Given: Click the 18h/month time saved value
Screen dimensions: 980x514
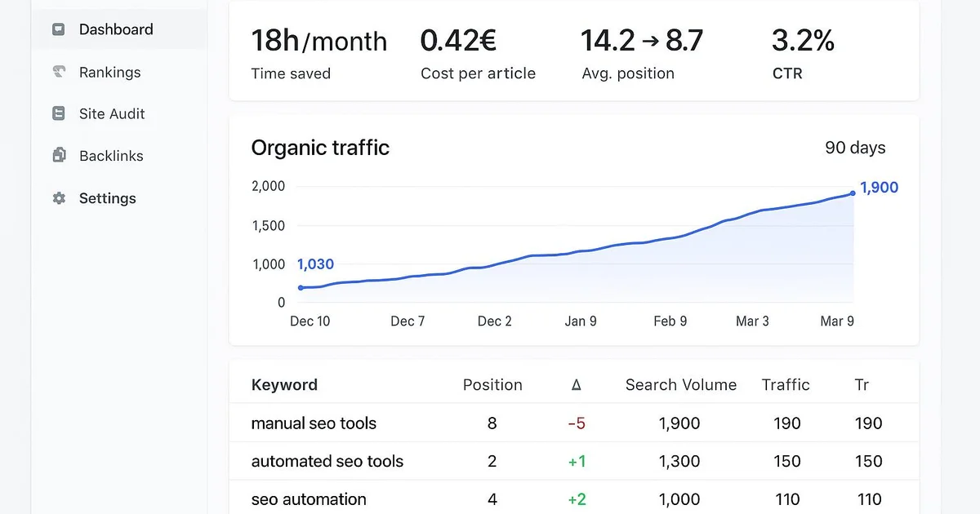Looking at the screenshot, I should (318, 40).
